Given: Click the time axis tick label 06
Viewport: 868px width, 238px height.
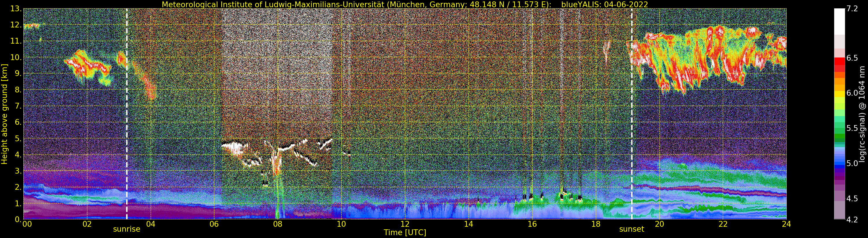Looking at the screenshot, I should pyautogui.click(x=214, y=224).
